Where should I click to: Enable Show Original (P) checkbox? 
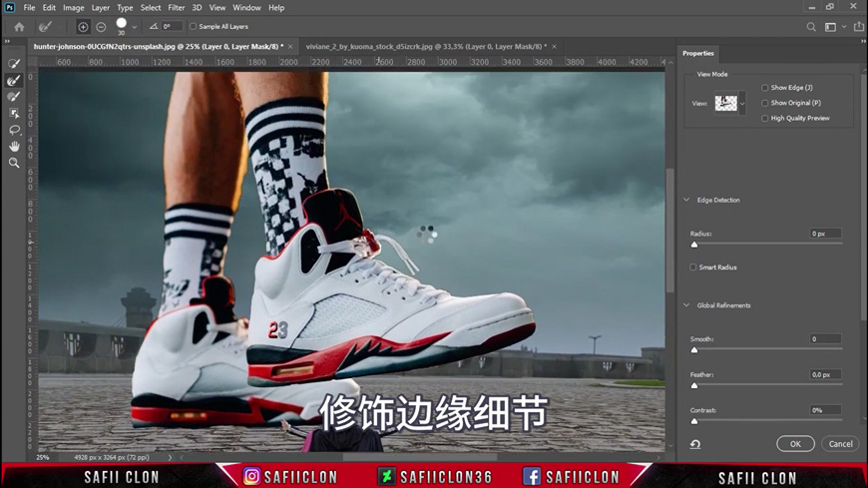tap(765, 103)
